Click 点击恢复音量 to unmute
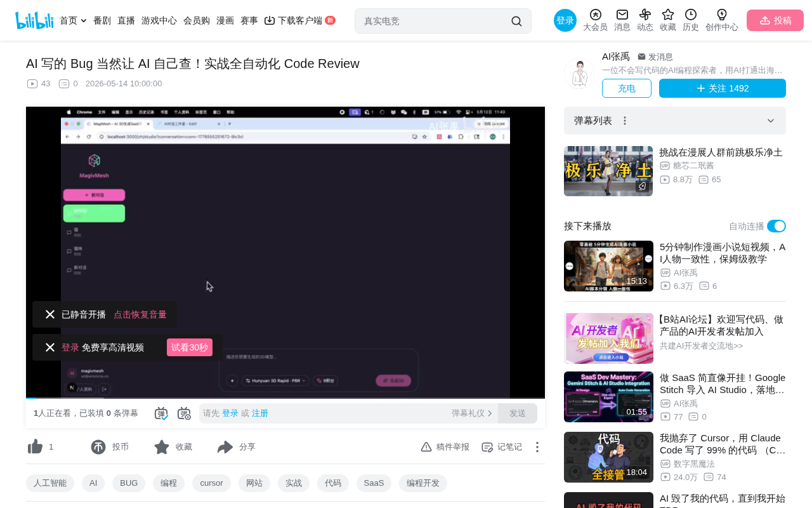The width and height of the screenshot is (812, 508). [140, 314]
